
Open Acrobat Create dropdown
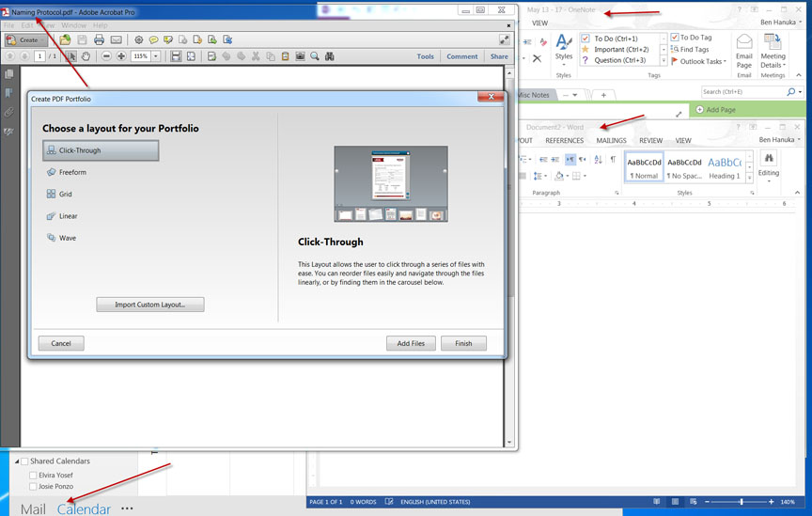[x=25, y=39]
